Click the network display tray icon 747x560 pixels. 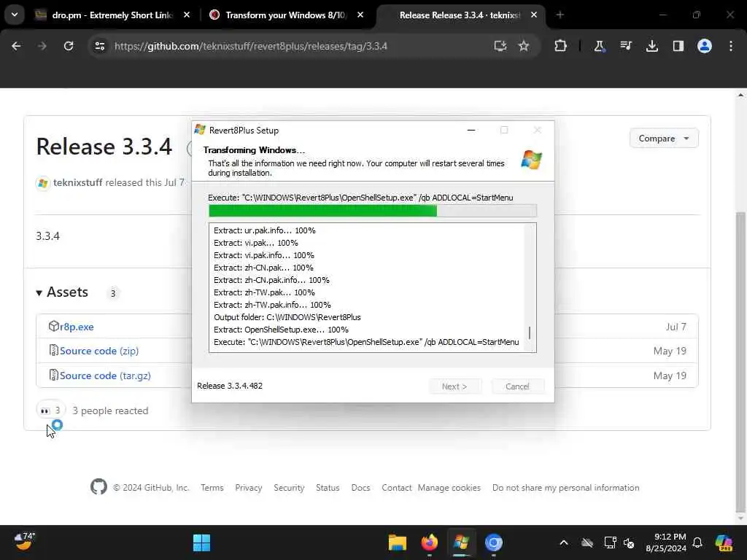611,542
